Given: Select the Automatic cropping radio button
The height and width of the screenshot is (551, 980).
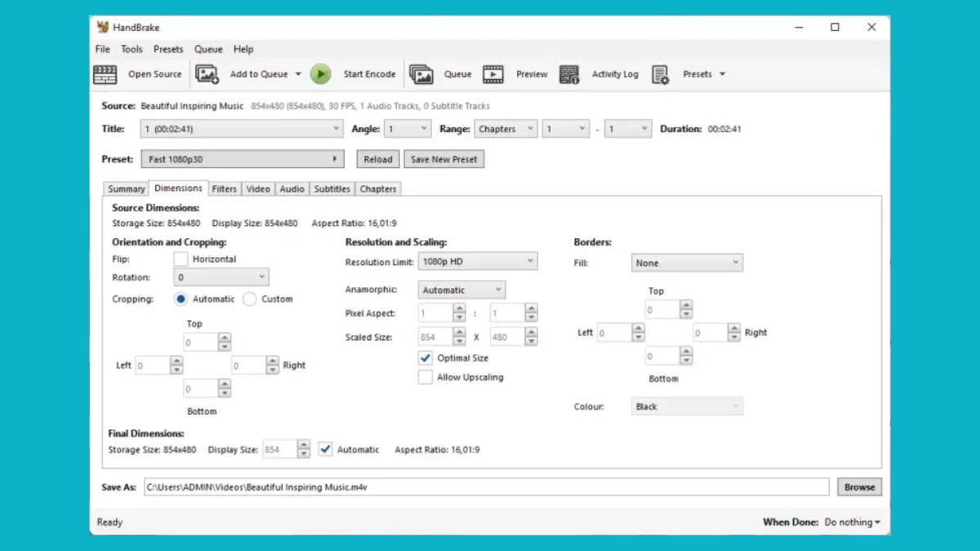Looking at the screenshot, I should 180,299.
